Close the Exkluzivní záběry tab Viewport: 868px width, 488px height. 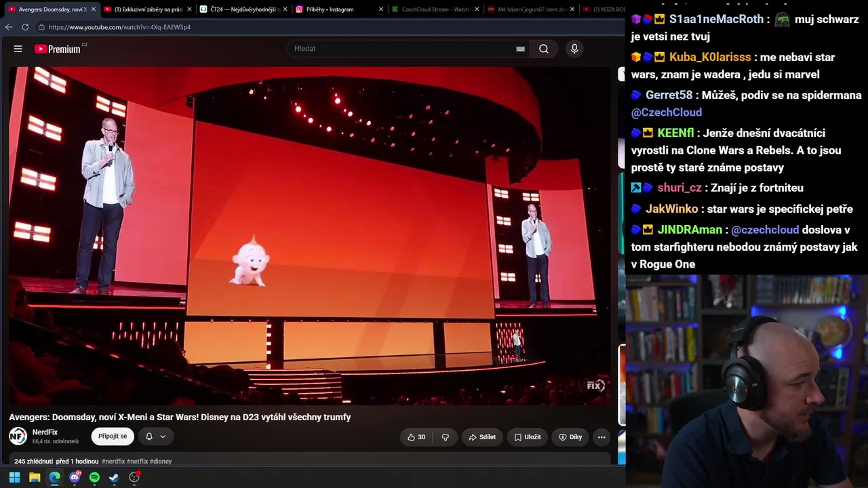pyautogui.click(x=189, y=9)
